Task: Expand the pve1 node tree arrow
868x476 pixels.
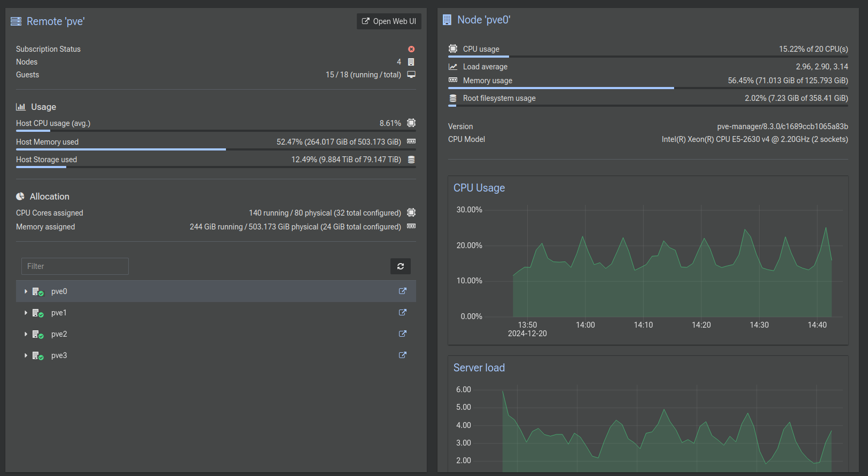Action: click(x=26, y=313)
